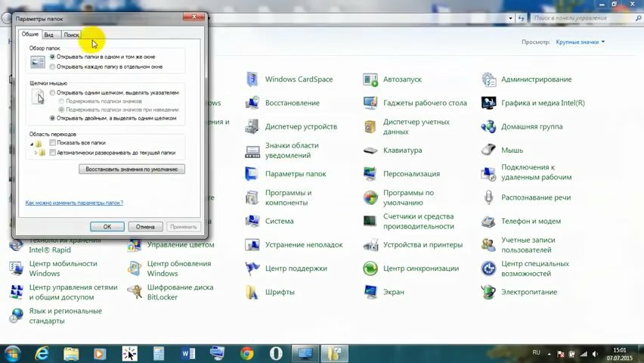Open Windows CardSpace icon in Control Panel
644x363 pixels.
[x=252, y=79]
